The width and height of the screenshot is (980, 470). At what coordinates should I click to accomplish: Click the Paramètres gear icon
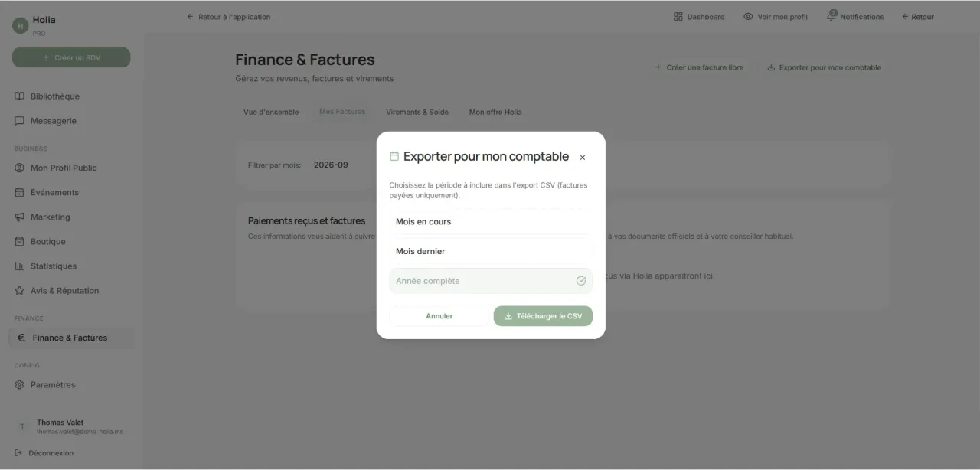click(20, 384)
